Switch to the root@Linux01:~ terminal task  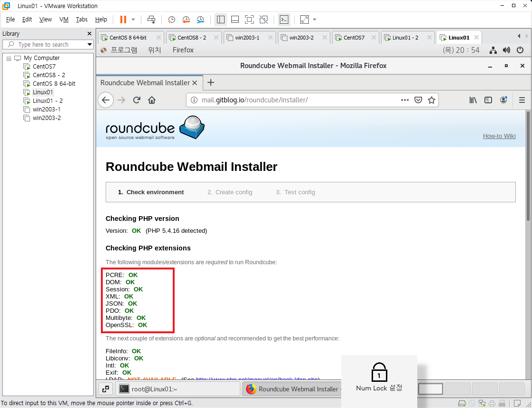click(x=177, y=389)
